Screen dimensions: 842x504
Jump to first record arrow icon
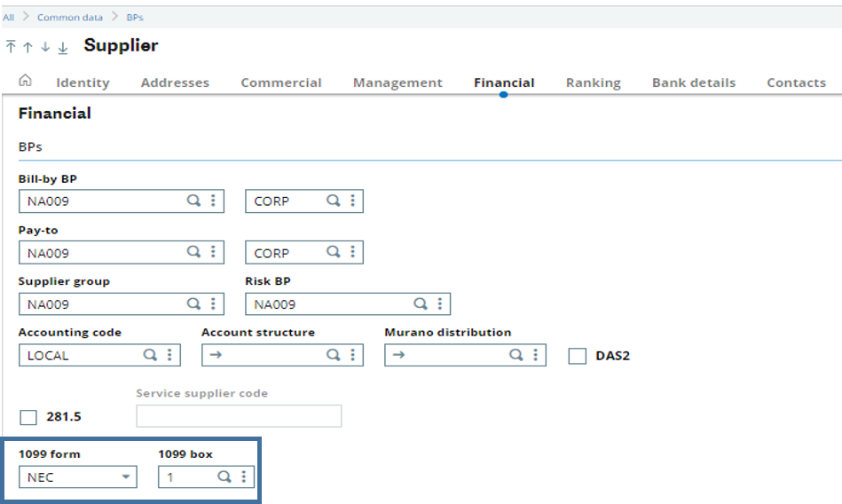pyautogui.click(x=11, y=46)
